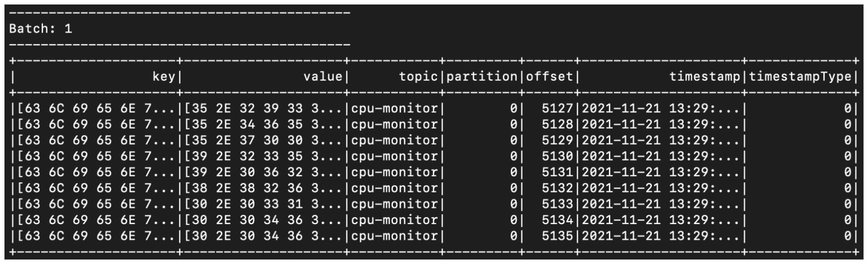The image size is (868, 264).
Task: Click the "topic" column header
Action: click(x=418, y=77)
